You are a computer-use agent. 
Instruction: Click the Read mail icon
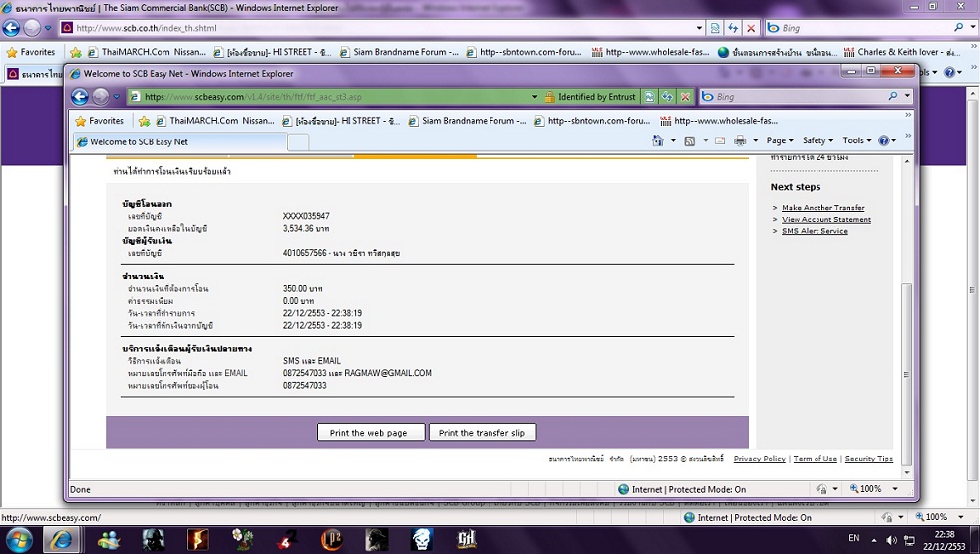[720, 140]
